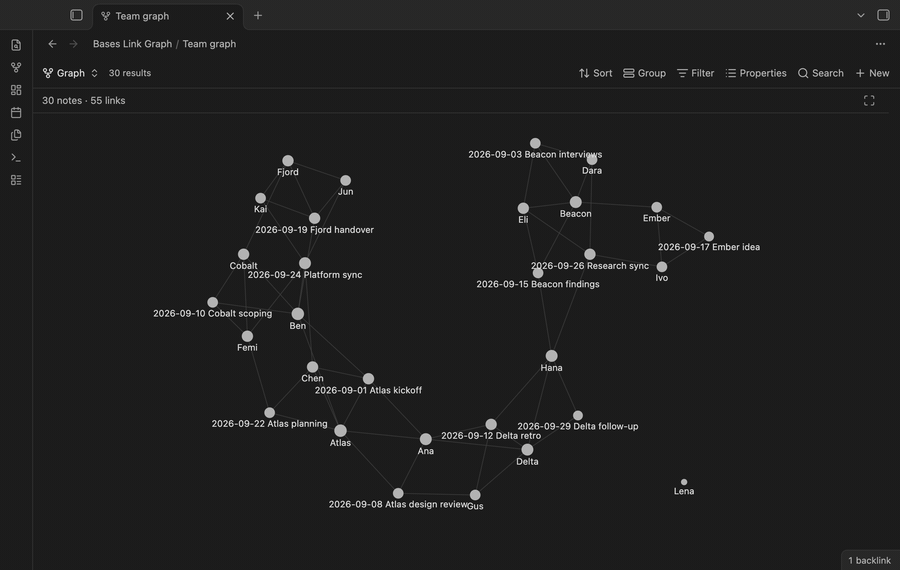
Task: Select the Beacon node
Action: (x=576, y=202)
